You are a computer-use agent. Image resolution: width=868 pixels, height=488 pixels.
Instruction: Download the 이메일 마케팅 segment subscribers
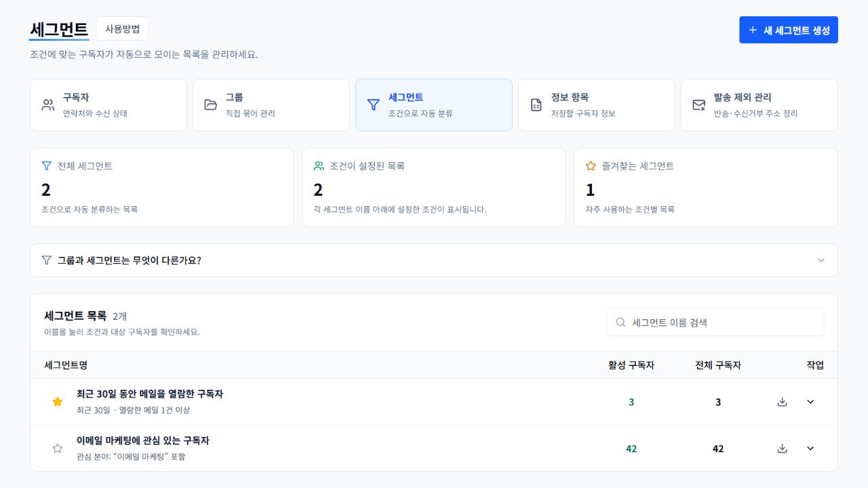tap(782, 449)
